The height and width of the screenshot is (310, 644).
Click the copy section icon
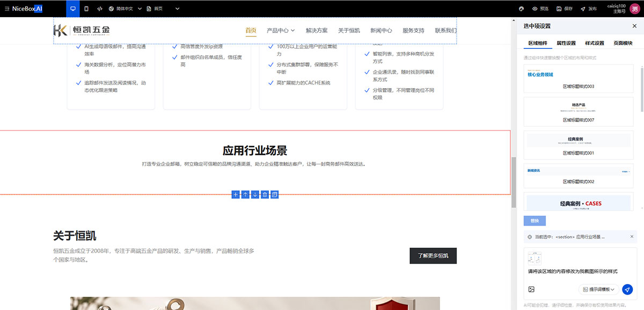(274, 194)
